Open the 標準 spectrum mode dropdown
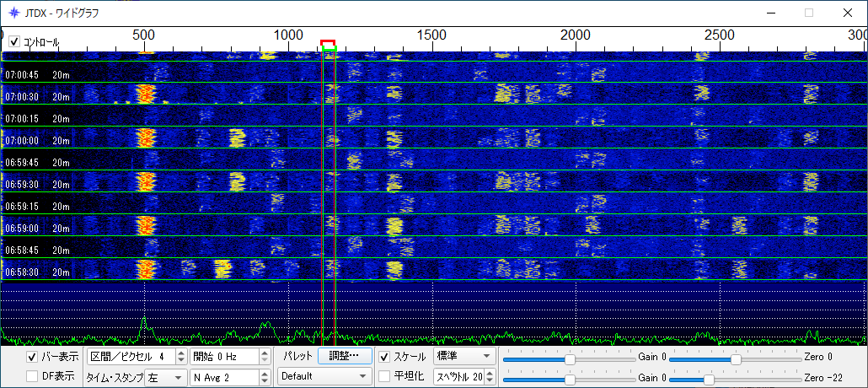868x388 pixels. click(x=463, y=357)
